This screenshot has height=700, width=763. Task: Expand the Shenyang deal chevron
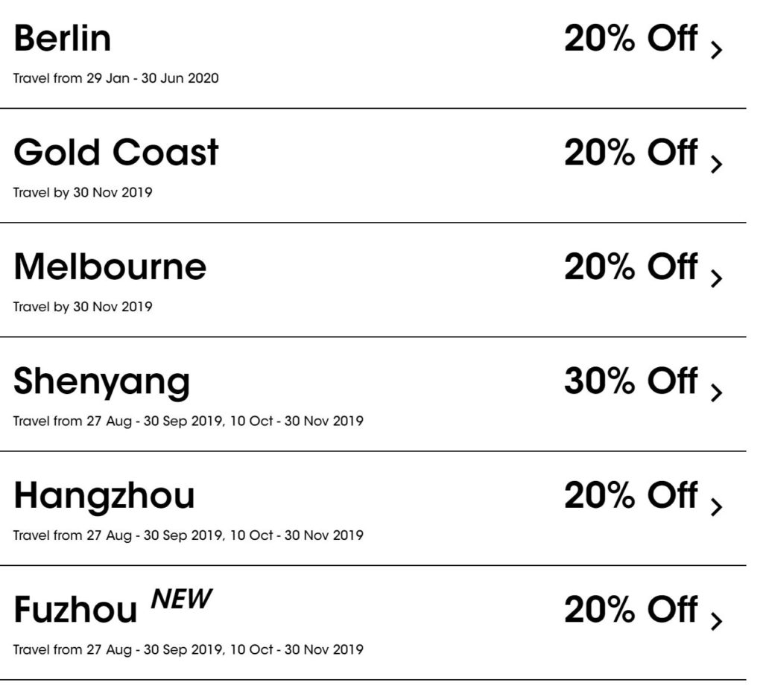[716, 393]
